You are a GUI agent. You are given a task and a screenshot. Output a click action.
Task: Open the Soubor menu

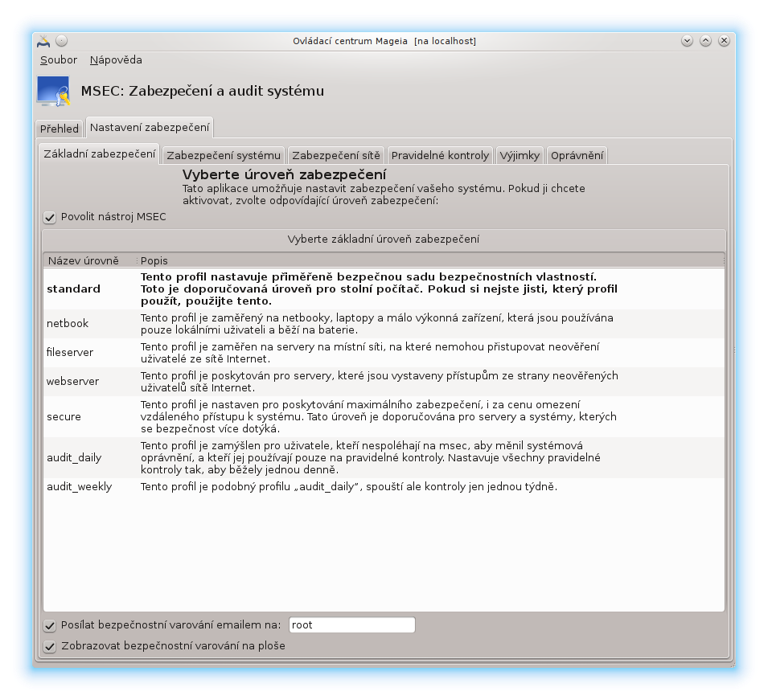(x=58, y=59)
